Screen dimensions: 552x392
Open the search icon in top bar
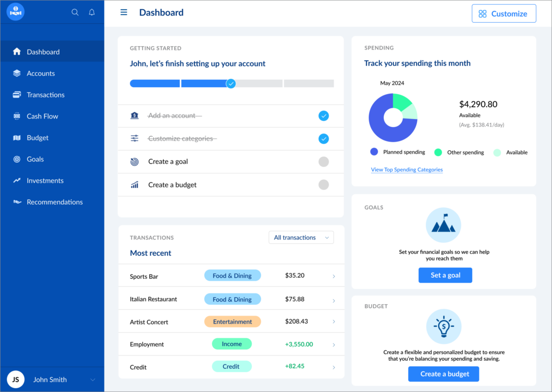[75, 11]
